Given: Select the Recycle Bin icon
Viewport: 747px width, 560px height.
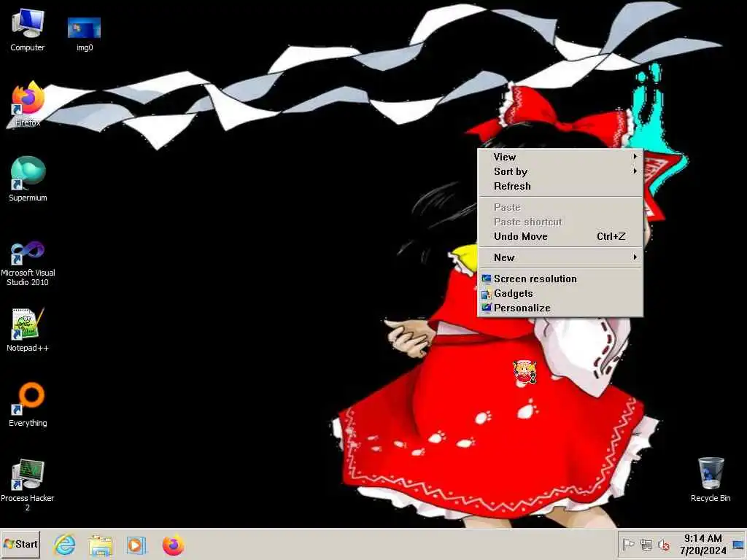Looking at the screenshot, I should tap(711, 480).
